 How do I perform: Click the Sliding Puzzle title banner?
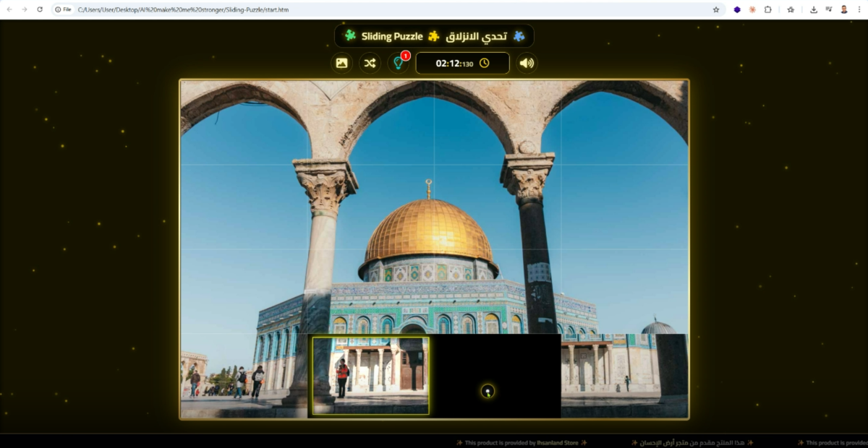[x=434, y=36]
